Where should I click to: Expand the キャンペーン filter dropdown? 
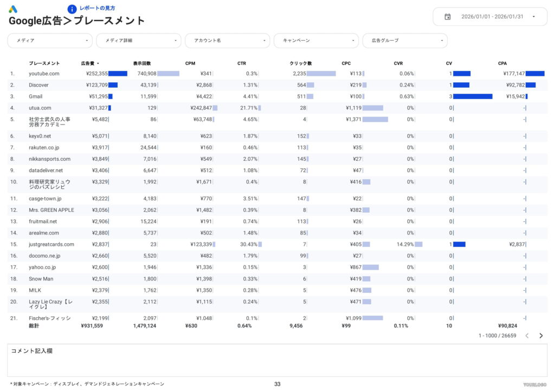click(316, 41)
